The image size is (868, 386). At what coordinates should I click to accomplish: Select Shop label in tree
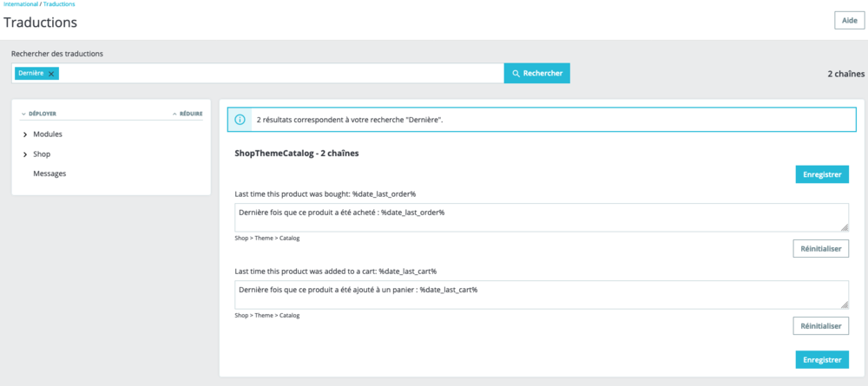(42, 154)
